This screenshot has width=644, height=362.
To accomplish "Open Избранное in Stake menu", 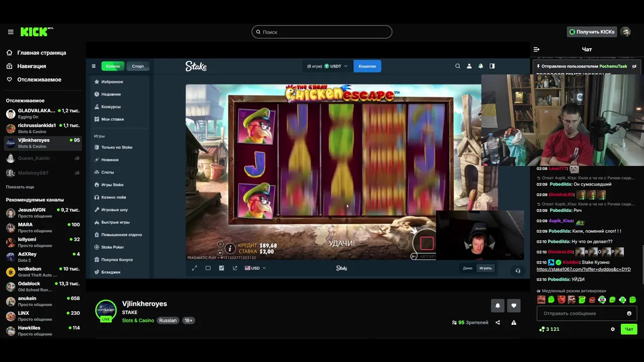I will (121, 81).
